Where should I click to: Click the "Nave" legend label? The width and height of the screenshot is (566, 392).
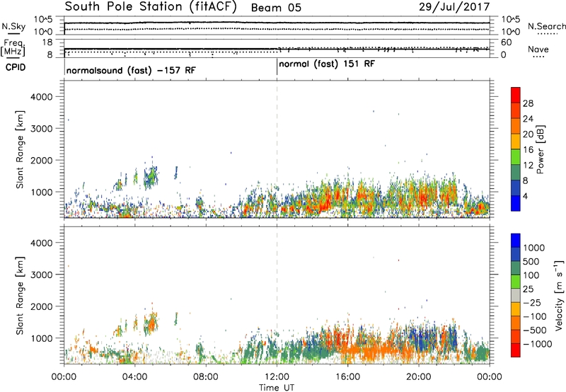click(538, 49)
